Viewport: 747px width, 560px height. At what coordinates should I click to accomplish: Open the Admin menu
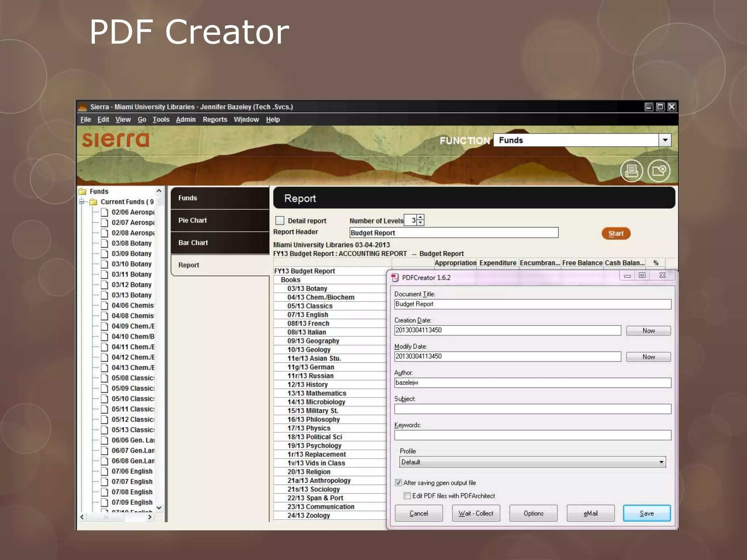coord(186,120)
